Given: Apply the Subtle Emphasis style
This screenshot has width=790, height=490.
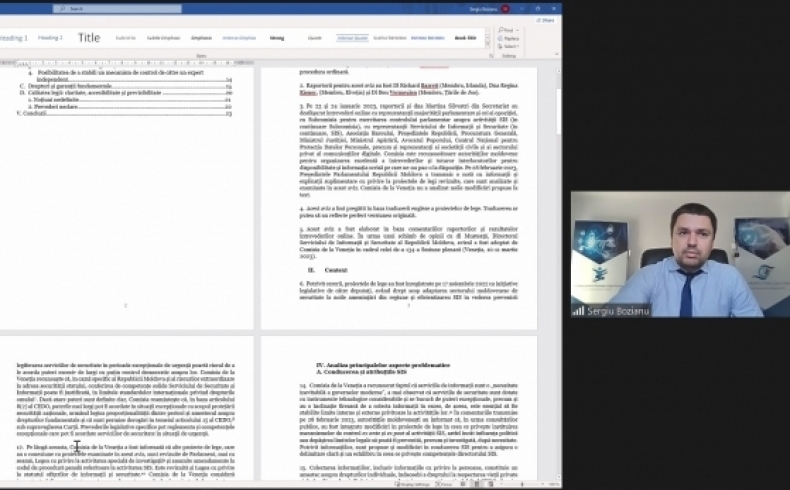Looking at the screenshot, I should pyautogui.click(x=163, y=38).
